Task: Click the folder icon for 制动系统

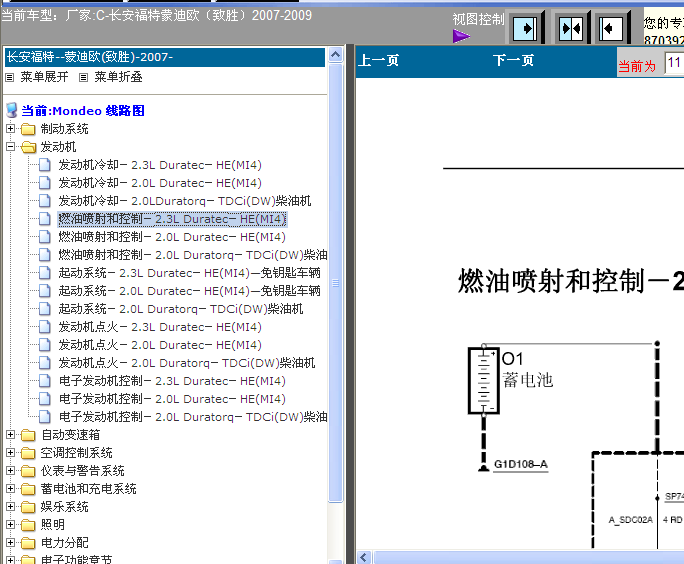Action: [x=28, y=129]
